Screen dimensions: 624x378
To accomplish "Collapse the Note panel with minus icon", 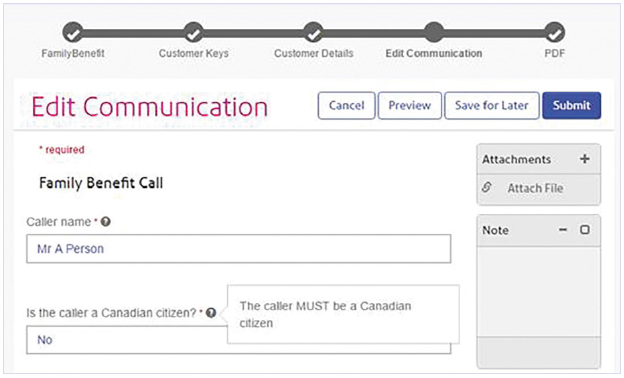I will pyautogui.click(x=563, y=230).
